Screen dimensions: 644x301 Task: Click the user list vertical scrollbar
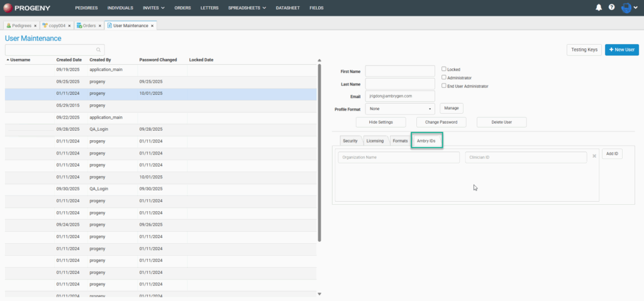(x=319, y=151)
